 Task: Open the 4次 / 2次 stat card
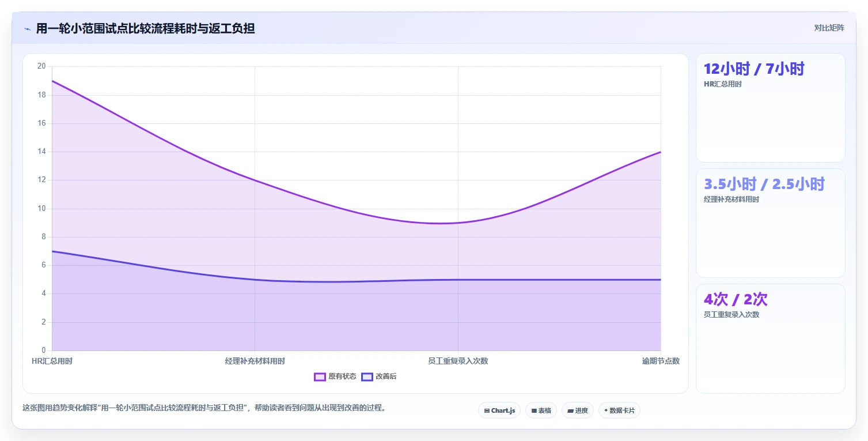coord(771,338)
